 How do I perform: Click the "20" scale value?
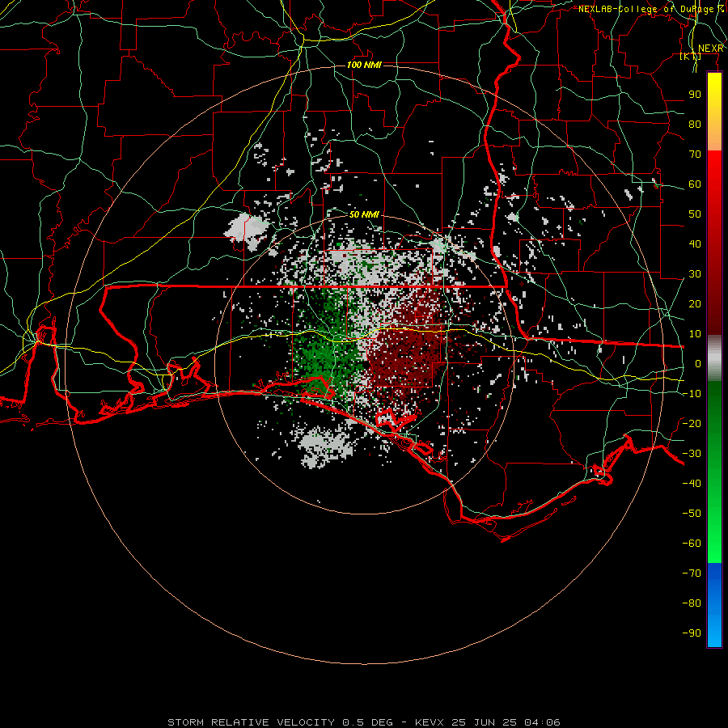[695, 303]
